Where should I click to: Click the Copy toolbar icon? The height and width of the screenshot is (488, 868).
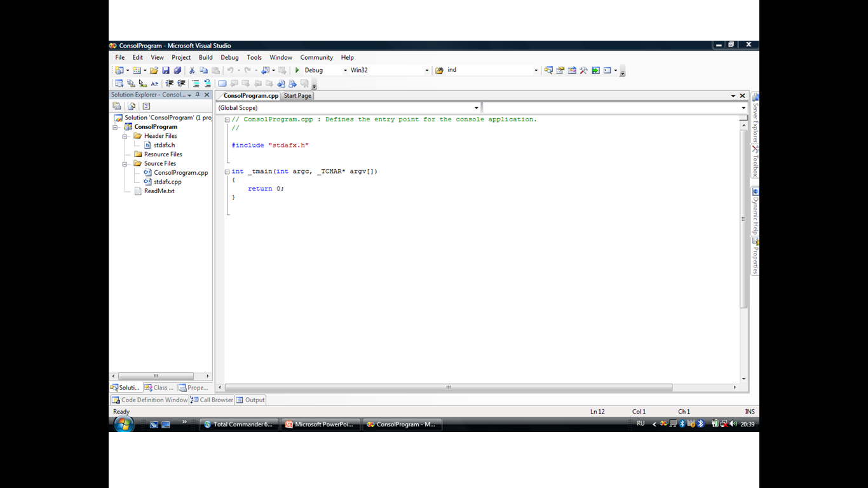tap(203, 71)
